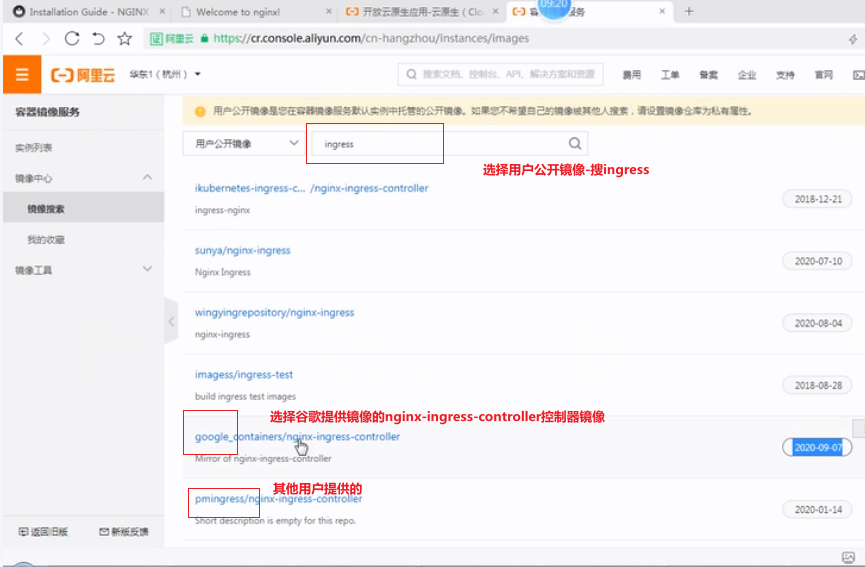The image size is (865, 567).
Task: Open the orange hamburger menu
Action: [x=22, y=74]
